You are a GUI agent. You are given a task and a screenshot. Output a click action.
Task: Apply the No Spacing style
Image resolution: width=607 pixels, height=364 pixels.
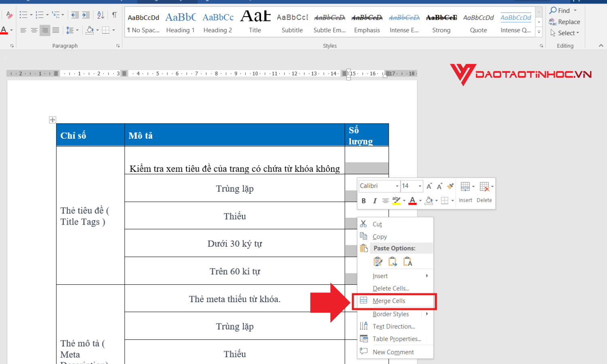143,23
